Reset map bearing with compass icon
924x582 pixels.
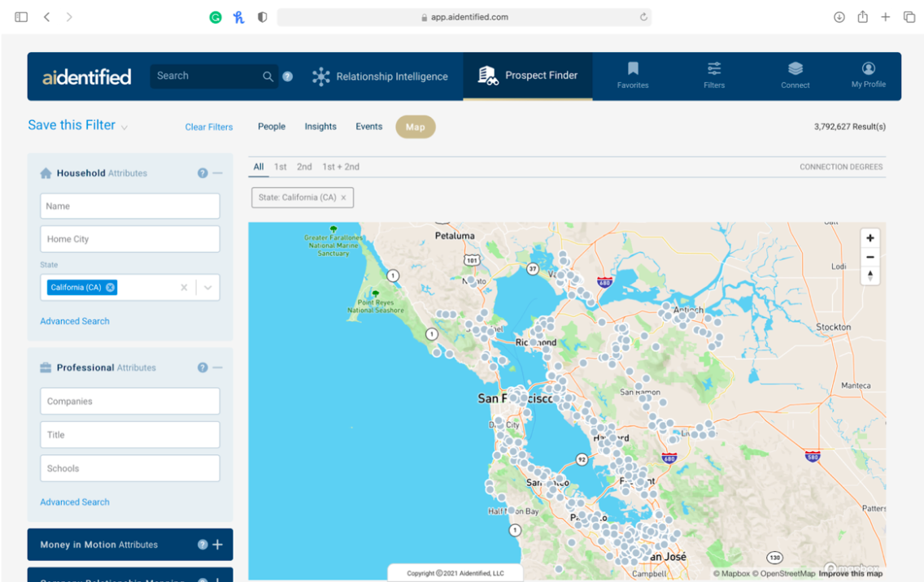(870, 276)
